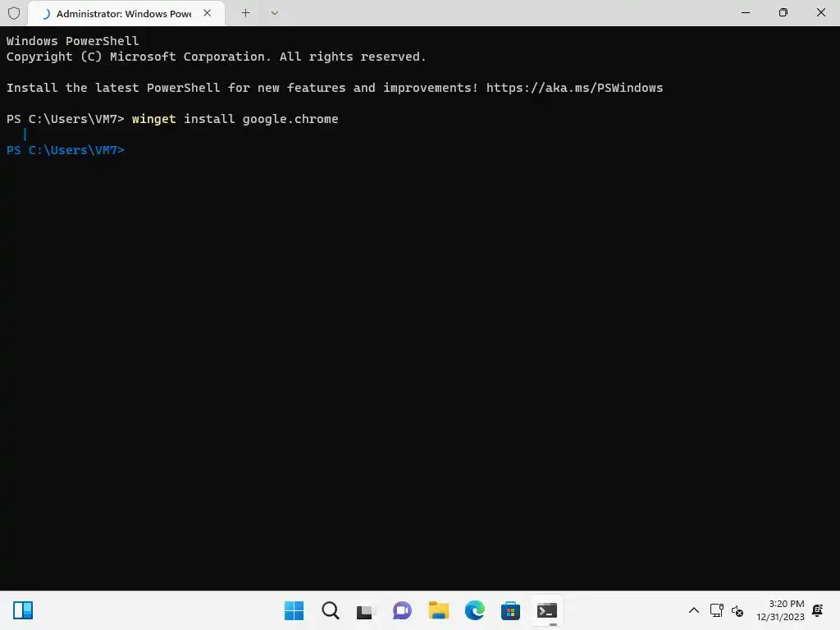Viewport: 840px width, 630px height.
Task: Open the Chat app on taskbar
Action: click(x=402, y=610)
